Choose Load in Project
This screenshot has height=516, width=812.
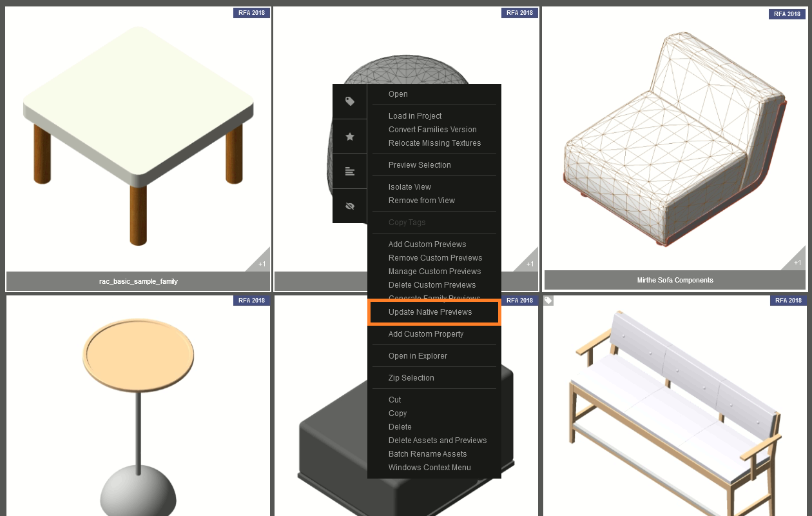tap(414, 116)
